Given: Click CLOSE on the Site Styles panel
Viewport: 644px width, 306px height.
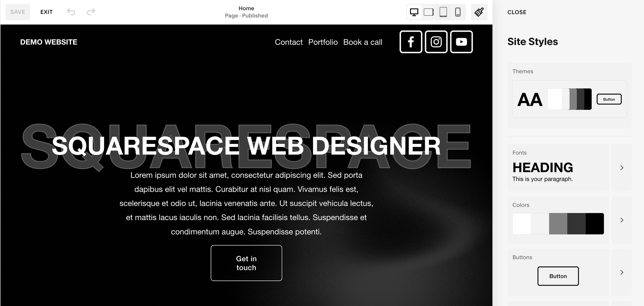Looking at the screenshot, I should click(517, 12).
